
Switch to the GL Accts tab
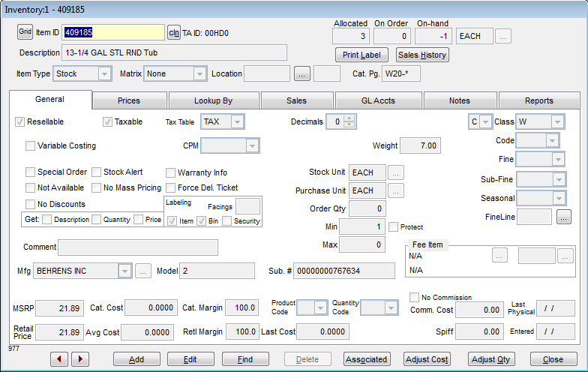(378, 100)
